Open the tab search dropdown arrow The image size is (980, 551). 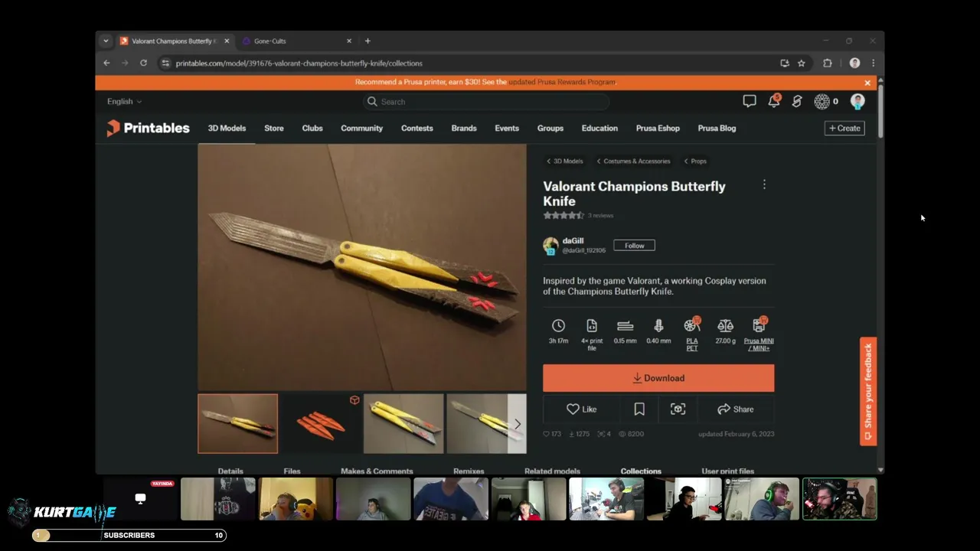click(106, 41)
